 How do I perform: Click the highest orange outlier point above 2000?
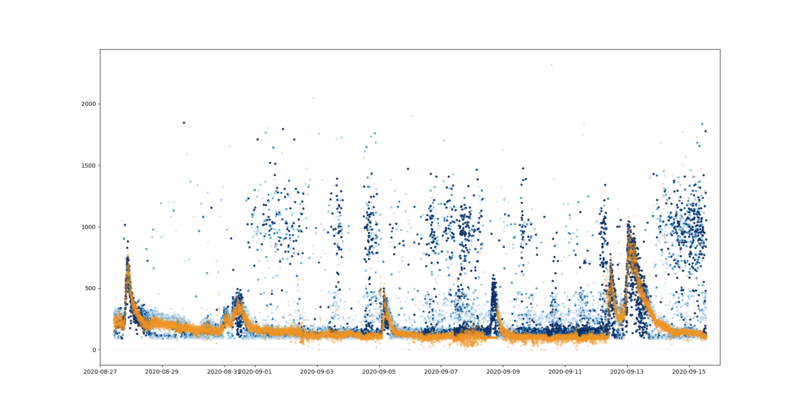click(x=551, y=65)
